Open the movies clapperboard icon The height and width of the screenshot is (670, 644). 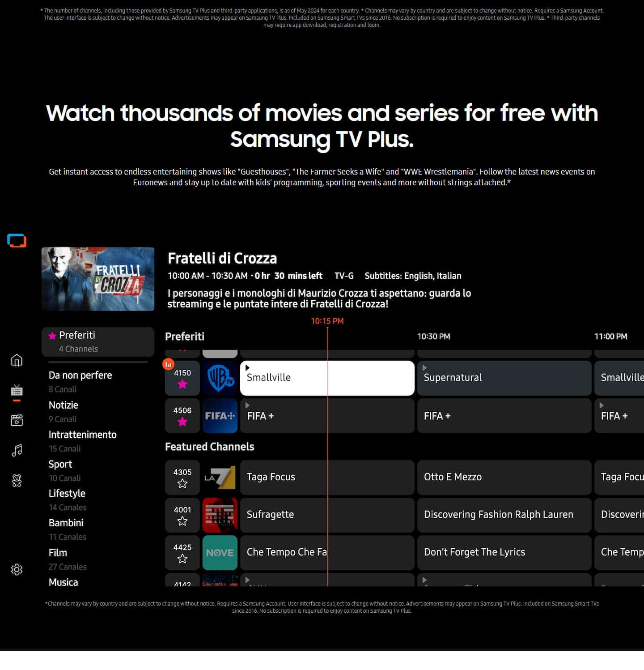17,420
